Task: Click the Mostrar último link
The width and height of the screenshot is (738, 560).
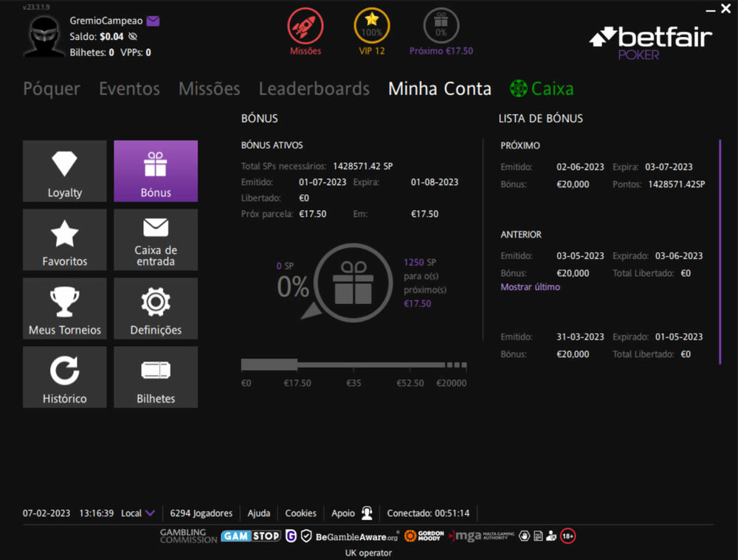Action: (530, 287)
